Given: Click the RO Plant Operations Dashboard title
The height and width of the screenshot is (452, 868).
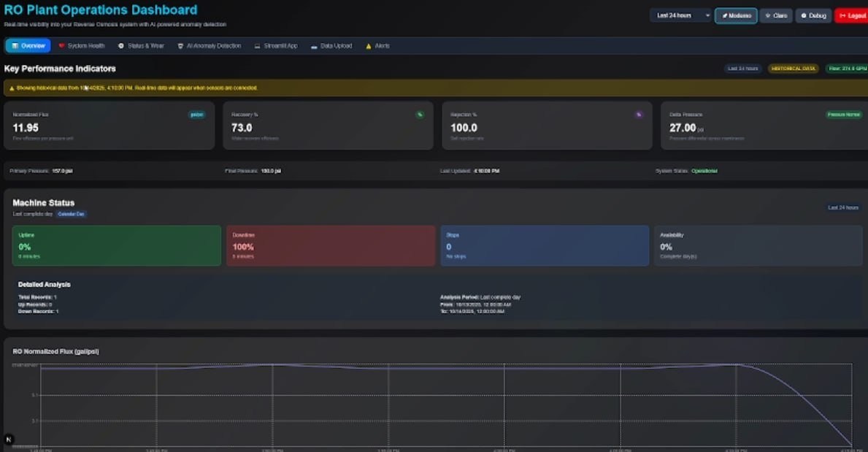Looking at the screenshot, I should [101, 10].
